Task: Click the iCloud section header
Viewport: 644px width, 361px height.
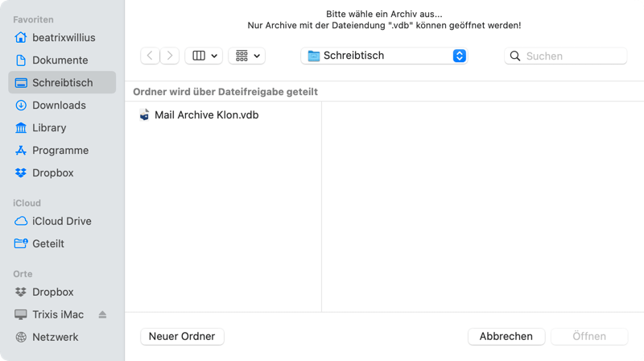Action: coord(27,203)
